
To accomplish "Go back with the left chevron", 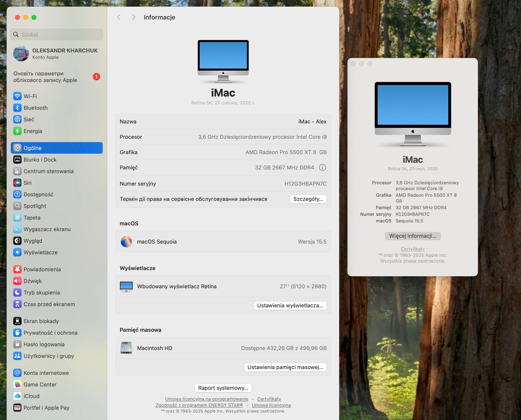I will click(x=118, y=17).
